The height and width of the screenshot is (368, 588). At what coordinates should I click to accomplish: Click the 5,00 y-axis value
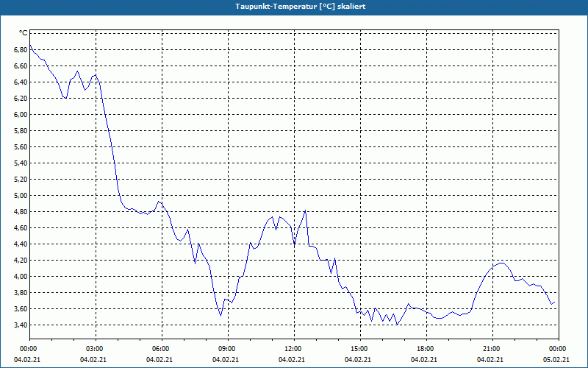pyautogui.click(x=21, y=195)
